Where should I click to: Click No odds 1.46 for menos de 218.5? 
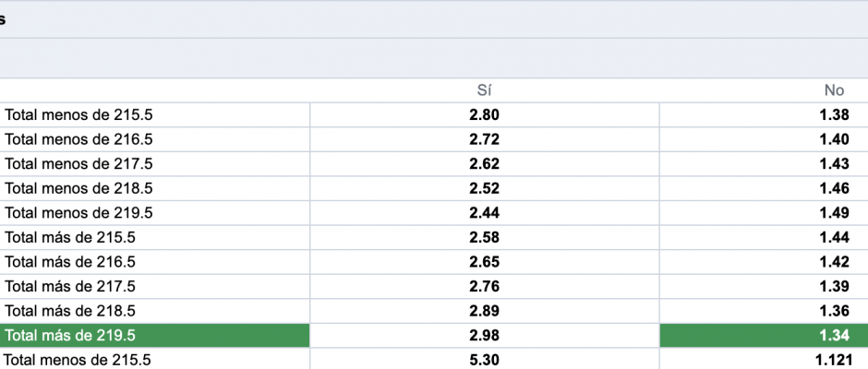tap(764, 188)
